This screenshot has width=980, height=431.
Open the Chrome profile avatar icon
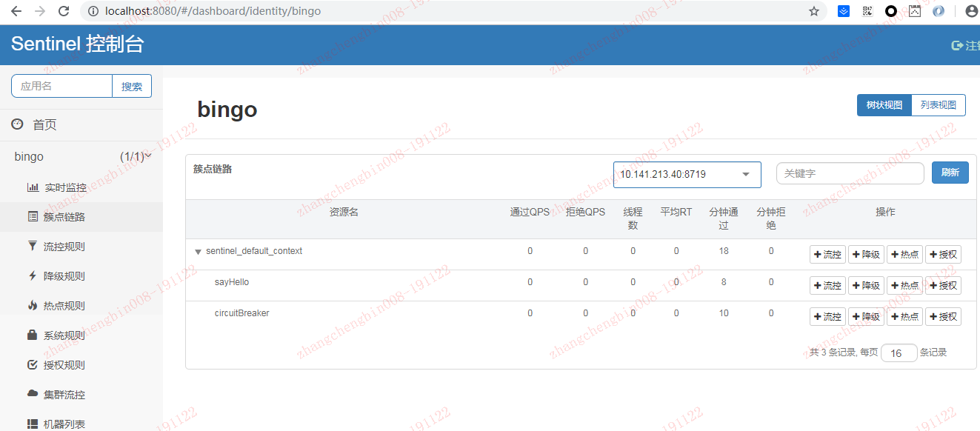click(971, 11)
